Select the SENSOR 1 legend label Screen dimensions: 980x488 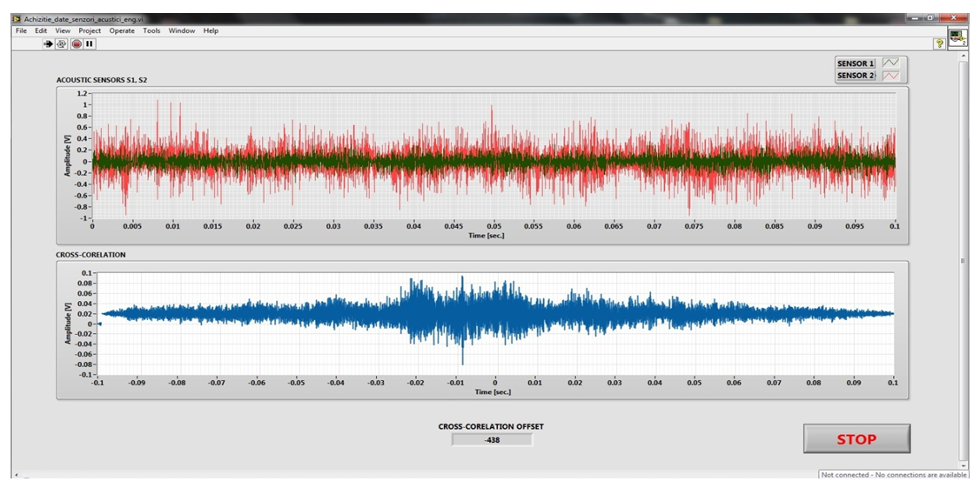[x=856, y=64]
